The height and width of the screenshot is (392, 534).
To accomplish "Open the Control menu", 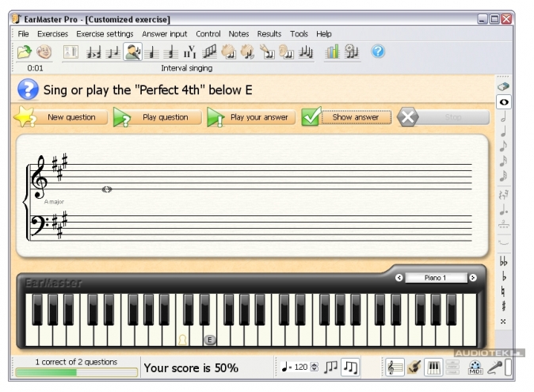I will click(x=208, y=34).
